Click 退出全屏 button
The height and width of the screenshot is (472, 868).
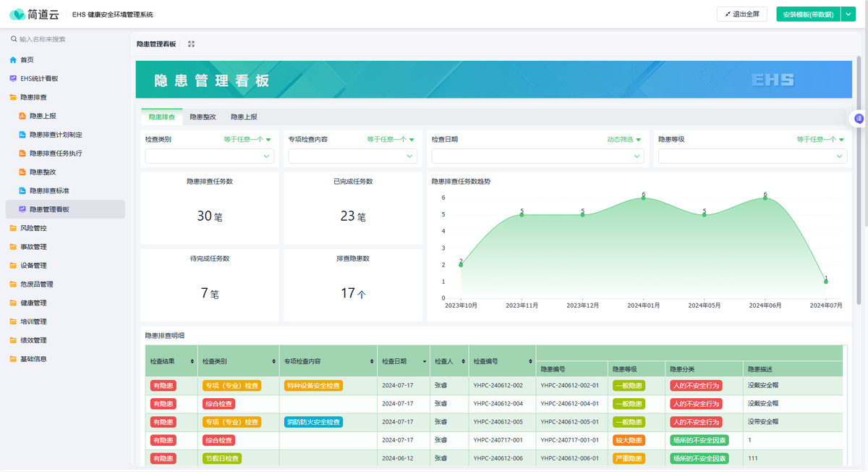pyautogui.click(x=741, y=14)
